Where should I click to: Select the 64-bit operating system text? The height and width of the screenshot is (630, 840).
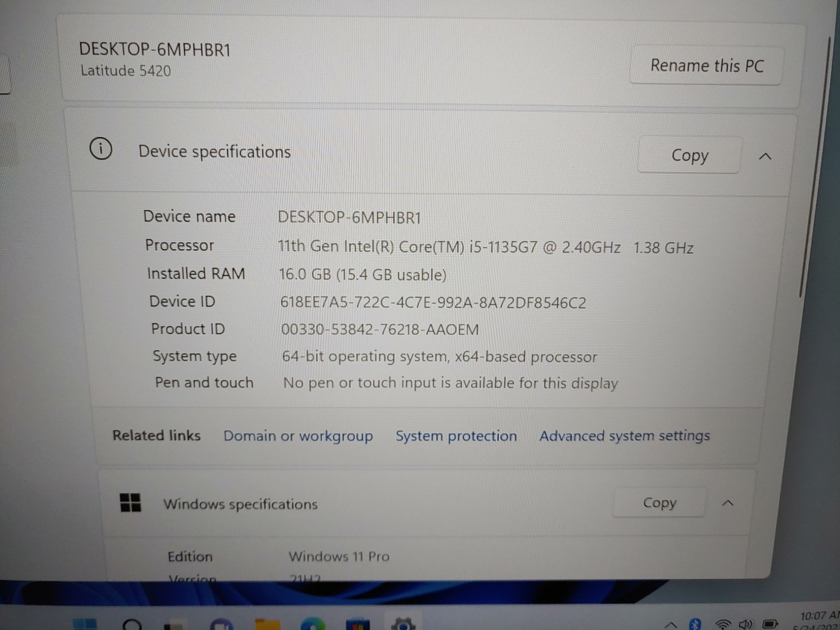coord(439,356)
